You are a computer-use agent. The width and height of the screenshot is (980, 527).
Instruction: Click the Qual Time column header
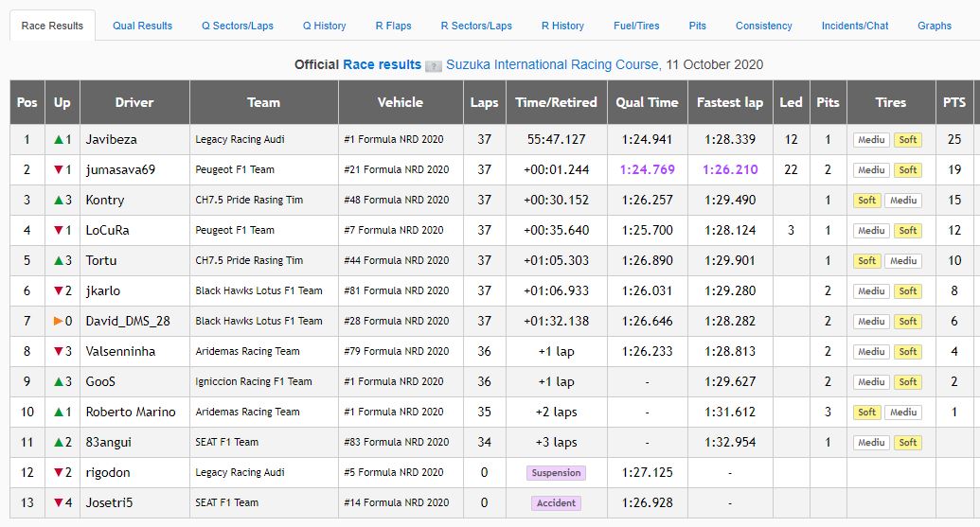point(648,102)
